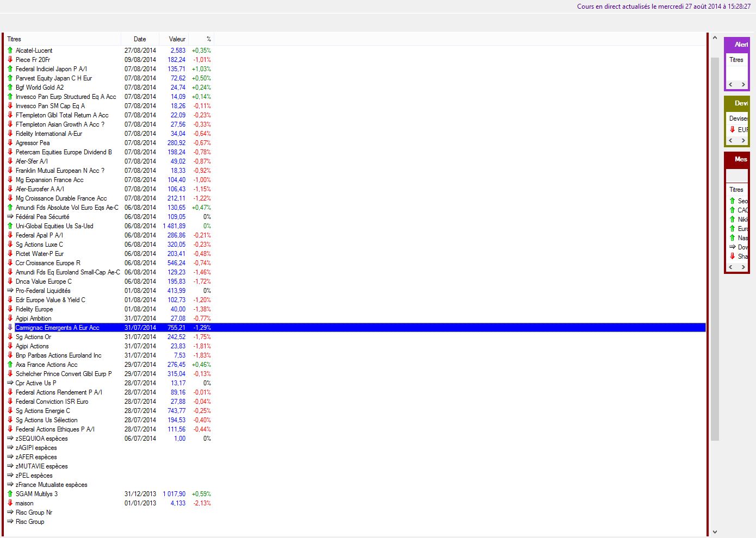Select the Risc Group Nr row
This screenshot has height=538, width=756.
click(x=34, y=512)
